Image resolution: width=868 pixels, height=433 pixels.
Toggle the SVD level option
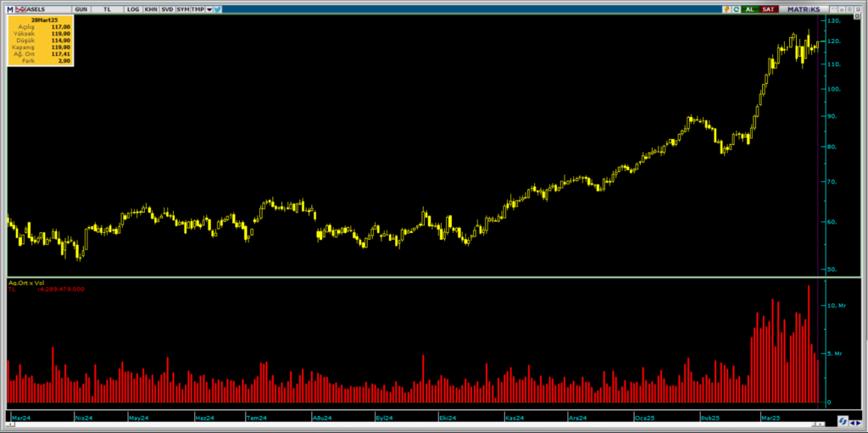point(166,8)
